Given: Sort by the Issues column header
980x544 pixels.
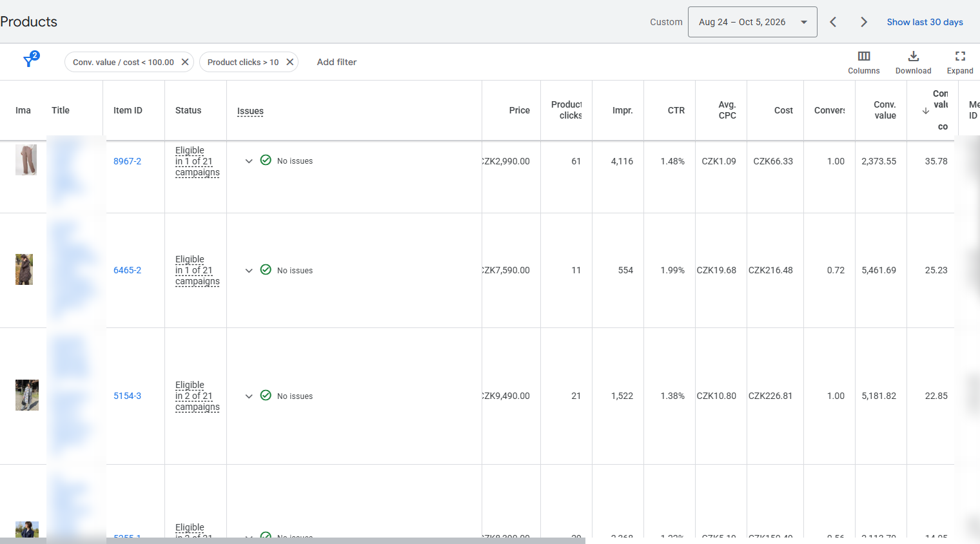Looking at the screenshot, I should pyautogui.click(x=250, y=111).
